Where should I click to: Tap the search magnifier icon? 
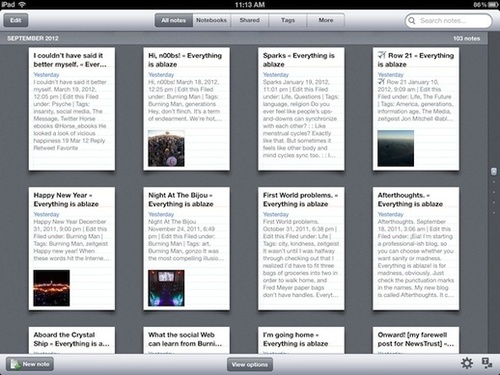click(412, 21)
